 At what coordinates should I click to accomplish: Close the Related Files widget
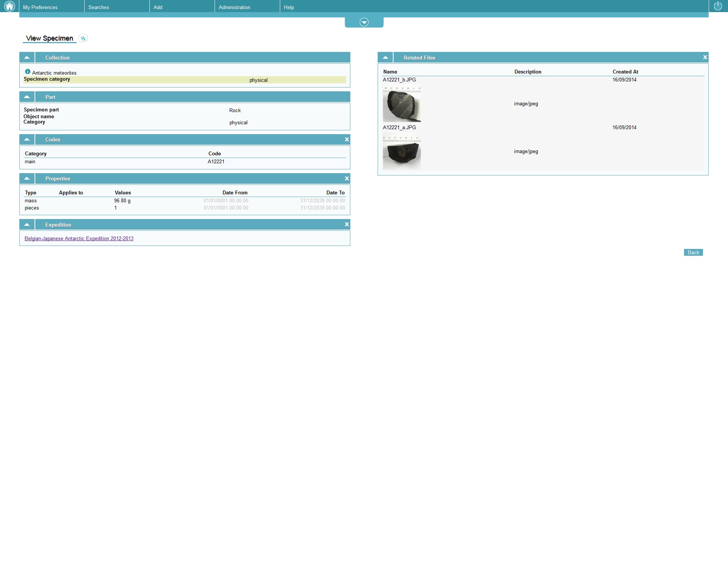705,58
